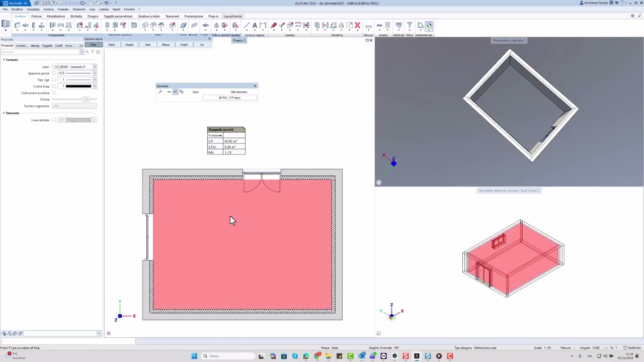This screenshot has width=644, height=362.
Task: Click the red X delete tool in Modifica
Action: (x=357, y=25)
